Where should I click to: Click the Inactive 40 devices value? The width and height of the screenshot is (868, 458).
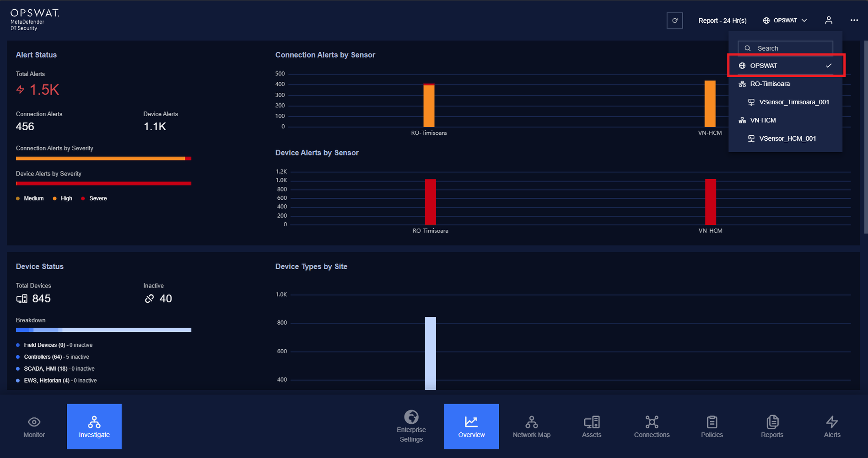point(166,298)
